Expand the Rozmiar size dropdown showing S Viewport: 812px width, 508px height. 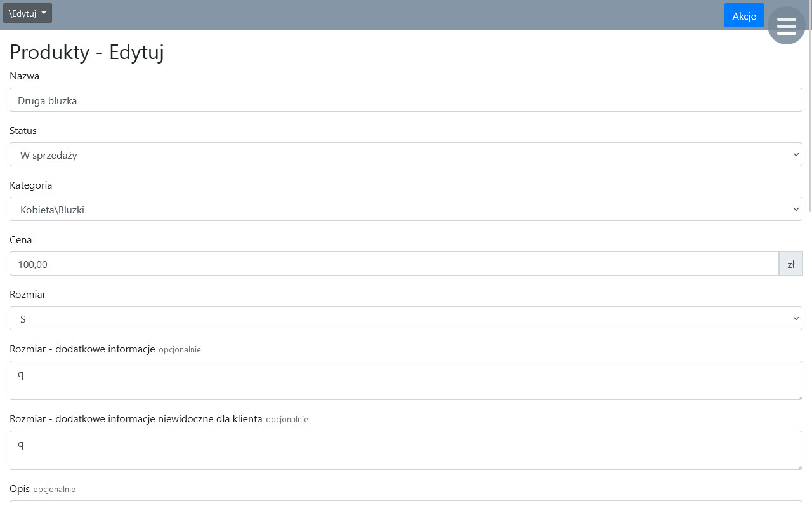406,319
